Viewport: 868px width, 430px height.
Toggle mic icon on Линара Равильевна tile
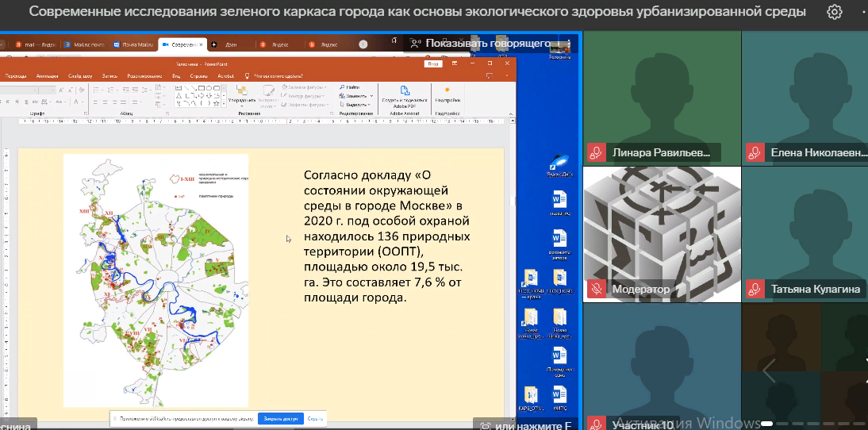click(x=596, y=153)
